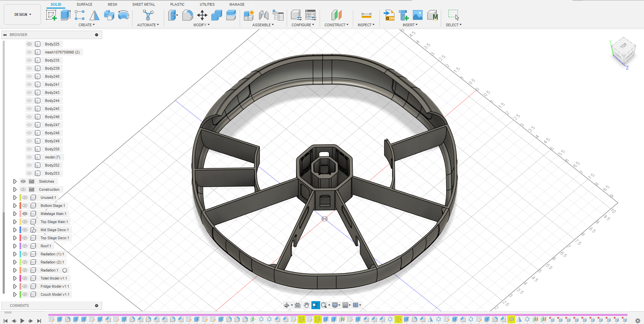The width and height of the screenshot is (644, 324).
Task: Show Body225 visibility eye
Action: tap(29, 44)
